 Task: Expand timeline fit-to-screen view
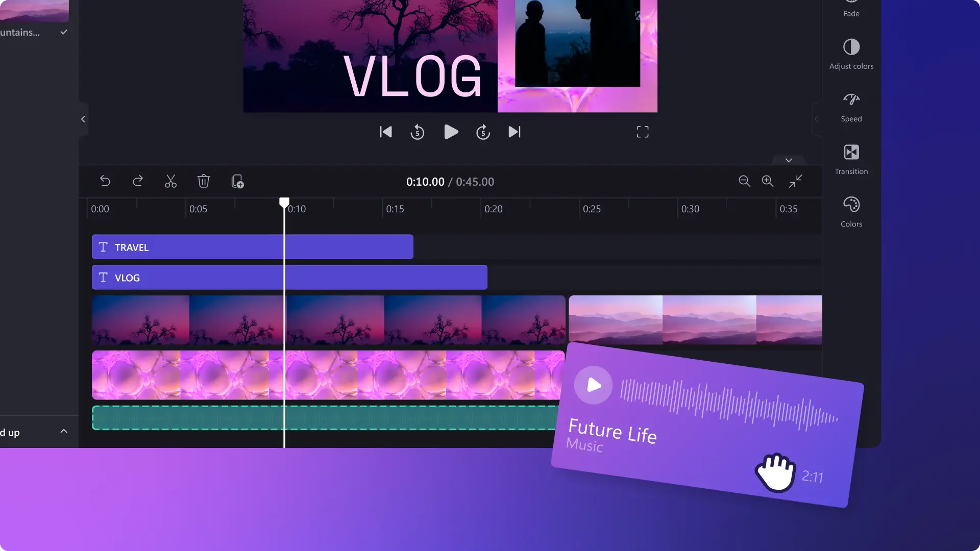pyautogui.click(x=796, y=180)
